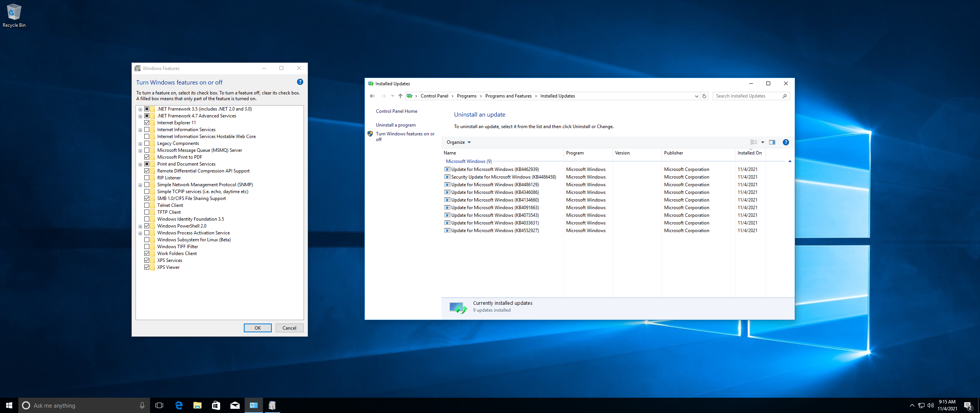
Task: Open the Recycle Bin desktop icon
Action: click(14, 16)
